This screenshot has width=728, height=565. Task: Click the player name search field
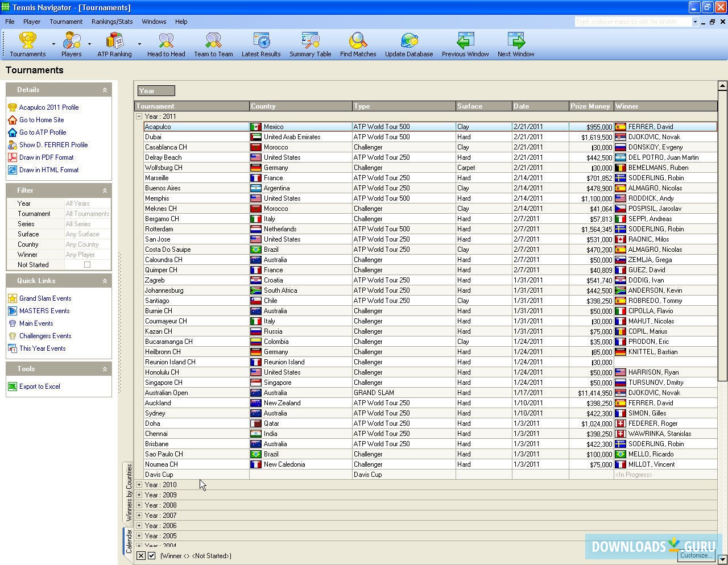tap(632, 22)
